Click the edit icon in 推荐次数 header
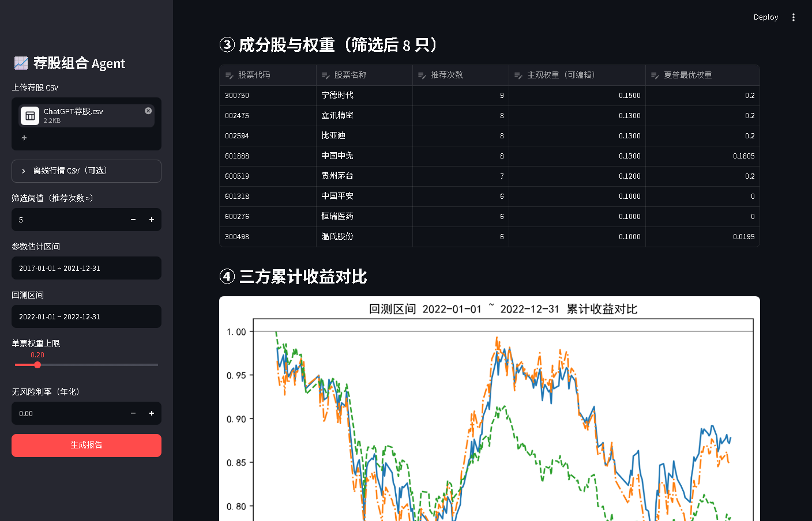Image resolution: width=812 pixels, height=521 pixels. [x=422, y=75]
